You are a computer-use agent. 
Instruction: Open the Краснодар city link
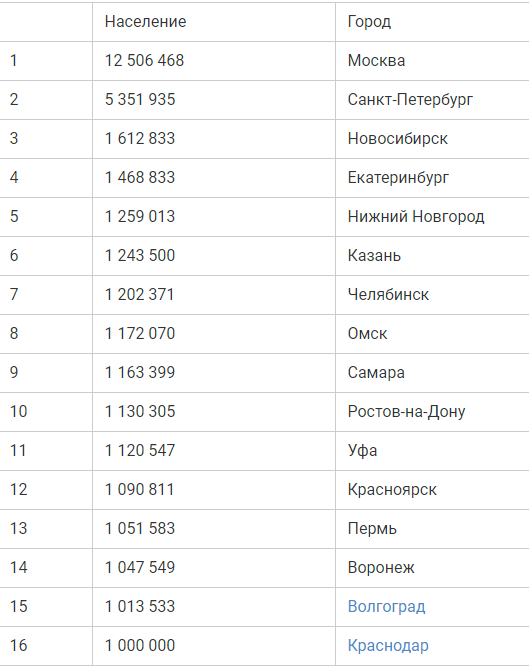[x=388, y=645]
